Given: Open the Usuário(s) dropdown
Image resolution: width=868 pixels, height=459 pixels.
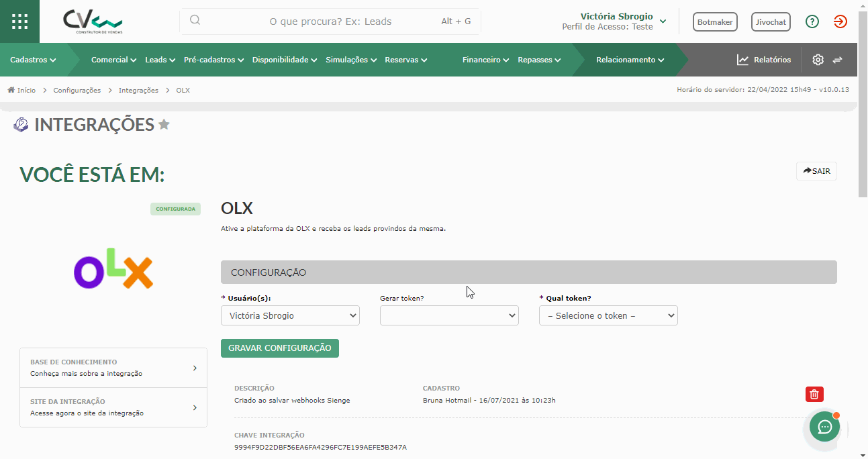Looking at the screenshot, I should click(290, 315).
